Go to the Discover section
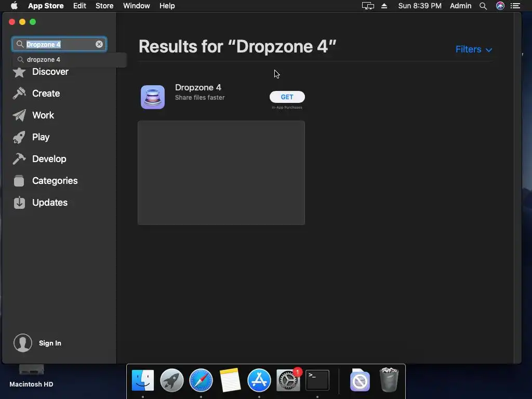The image size is (532, 399). click(x=50, y=72)
